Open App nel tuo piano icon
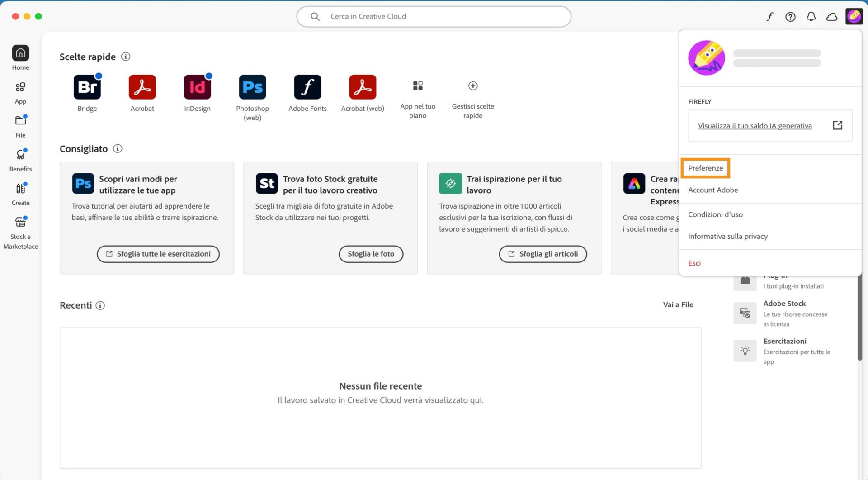 point(417,86)
